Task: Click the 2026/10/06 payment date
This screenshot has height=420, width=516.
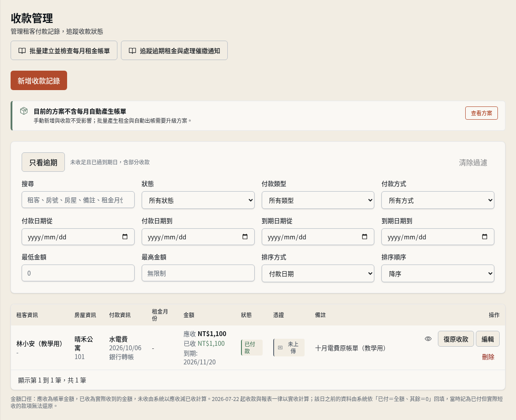Action: click(125, 348)
